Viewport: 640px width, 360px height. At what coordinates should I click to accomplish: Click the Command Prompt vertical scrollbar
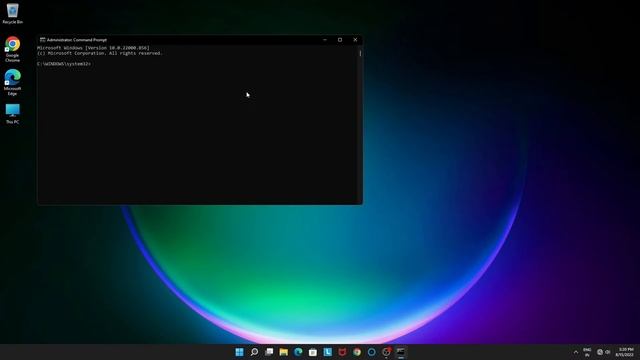point(360,124)
